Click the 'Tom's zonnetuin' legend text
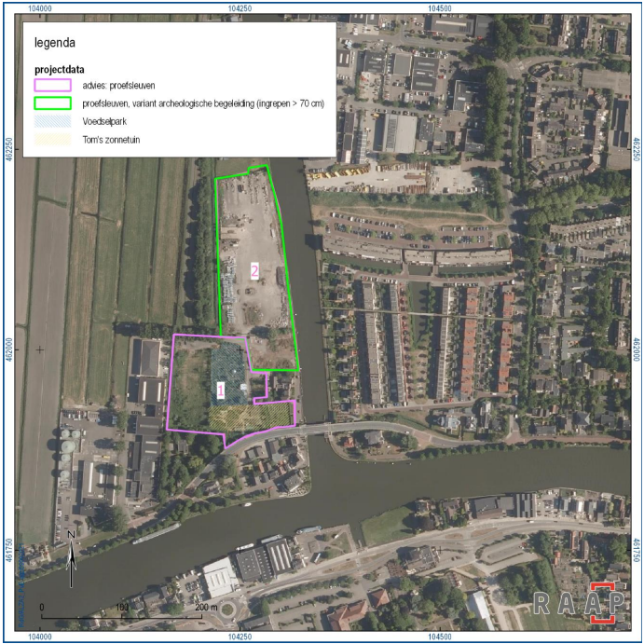Screen dimensions: 644x644 111,140
